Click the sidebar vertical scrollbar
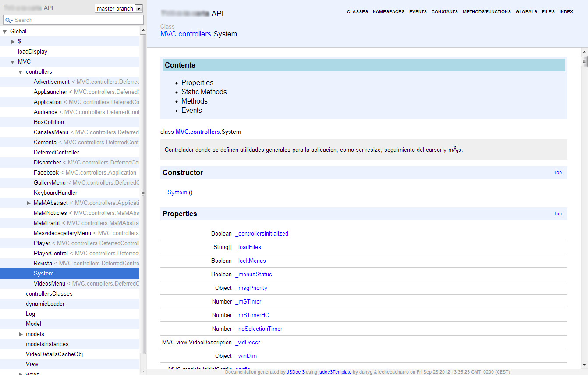This screenshot has width=588, height=375. [143, 193]
